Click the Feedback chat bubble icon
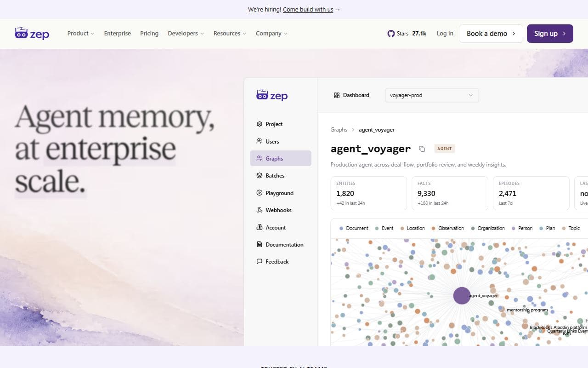 pyautogui.click(x=260, y=262)
